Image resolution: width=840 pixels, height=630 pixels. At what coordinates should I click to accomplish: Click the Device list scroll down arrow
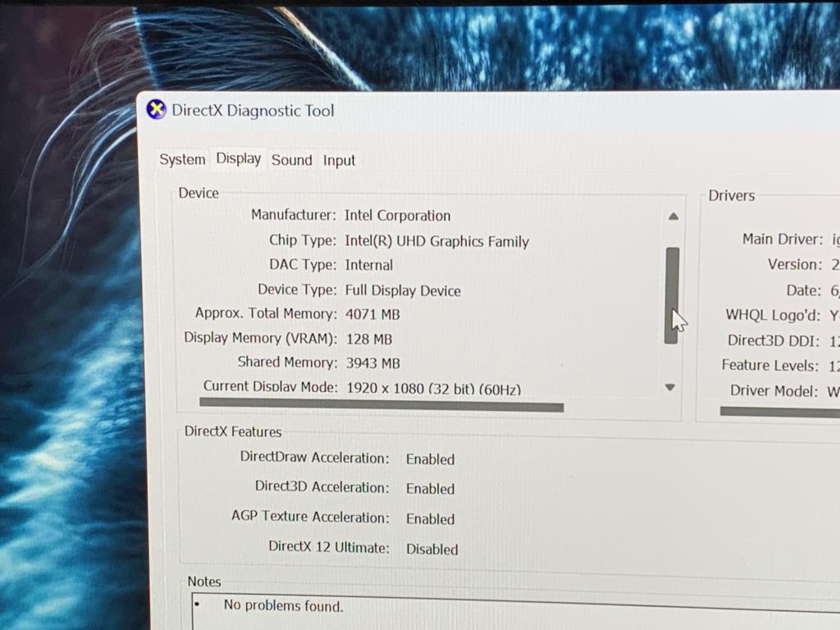tap(669, 387)
